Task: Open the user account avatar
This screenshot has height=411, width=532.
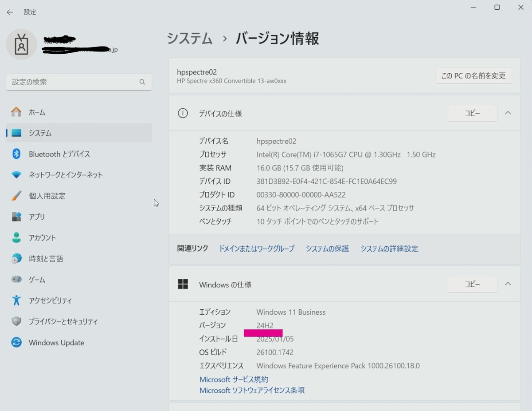Action: (21, 45)
